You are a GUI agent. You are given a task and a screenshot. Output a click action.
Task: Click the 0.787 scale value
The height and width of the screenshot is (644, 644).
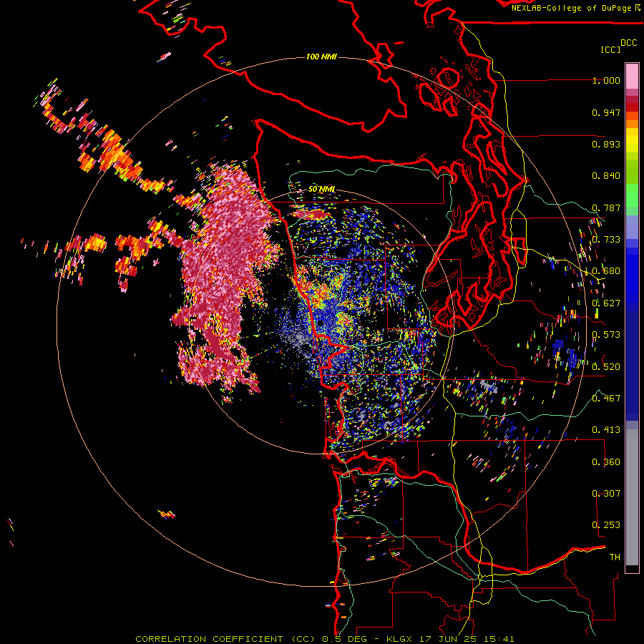(606, 208)
